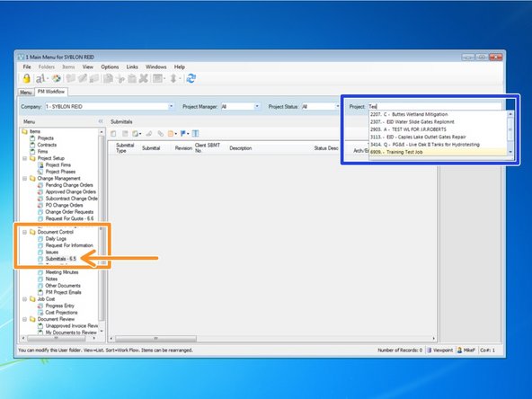Open Approved Change Orders
Image resolution: width=532 pixels, height=399 pixels.
(71, 191)
